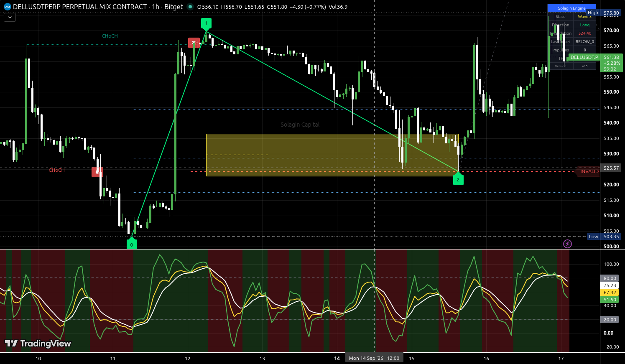Click date 17 on the time axis
Viewport: 625px width, 364px height.
561,359
